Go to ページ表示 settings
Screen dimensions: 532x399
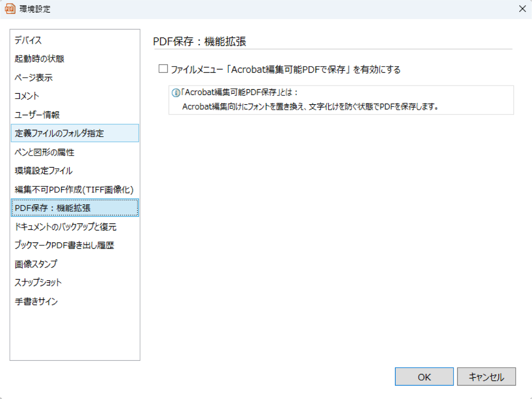click(x=75, y=77)
